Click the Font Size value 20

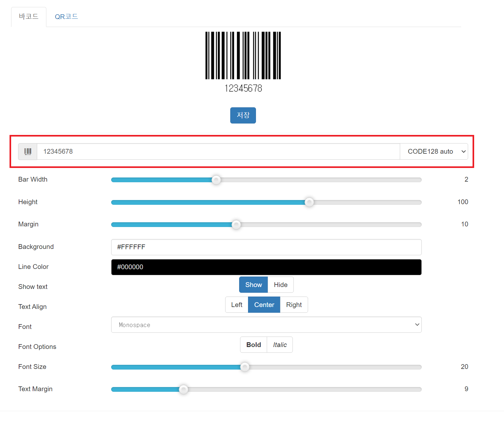point(464,367)
